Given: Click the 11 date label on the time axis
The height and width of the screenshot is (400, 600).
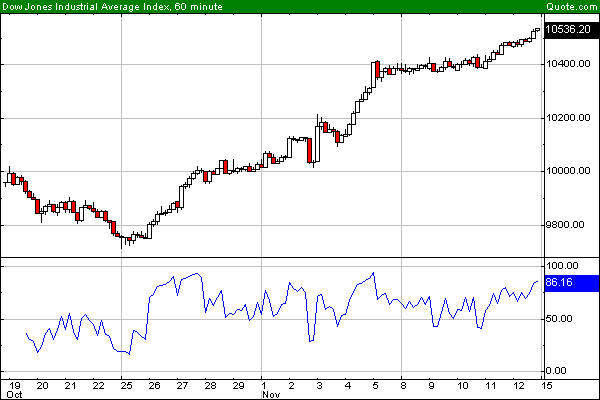Looking at the screenshot, I should pyautogui.click(x=491, y=385).
